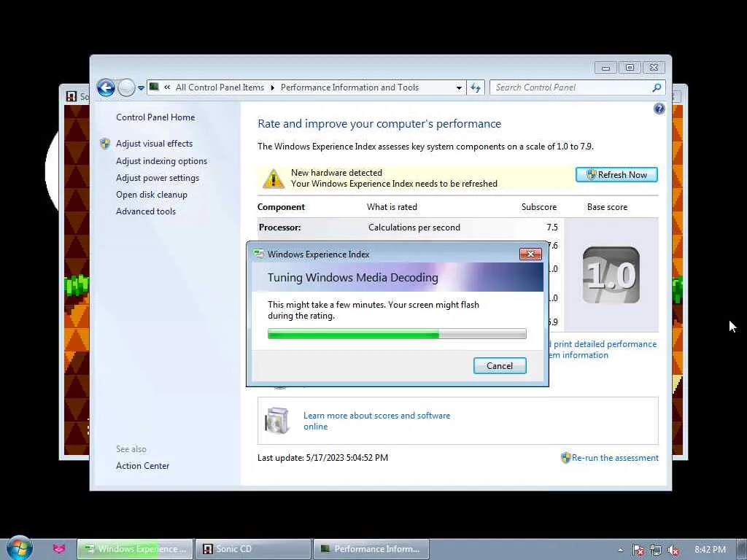
Task: Click the breadcrumb overflow chevron
Action: tap(167, 87)
